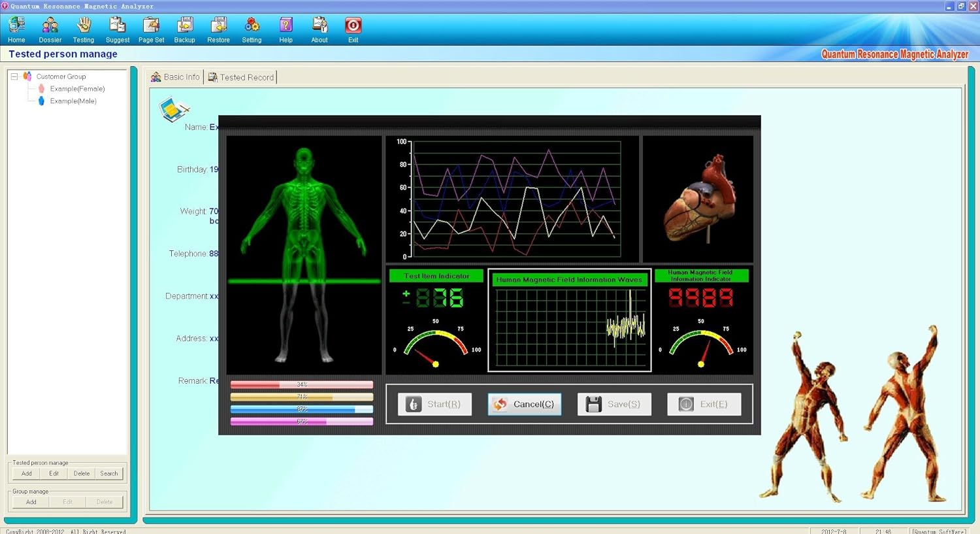
Task: Open Setting from the toolbar
Action: 252,30
